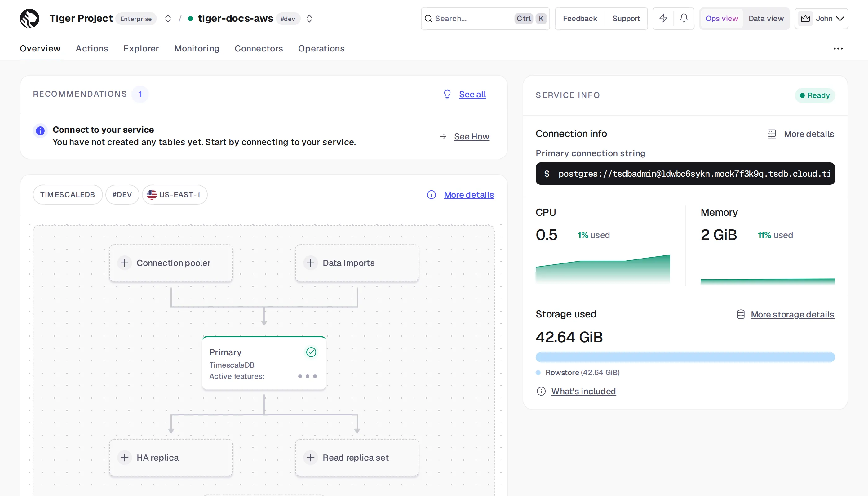The image size is (868, 496).
Task: Click the lightbulb icon beside See all
Action: click(x=447, y=94)
